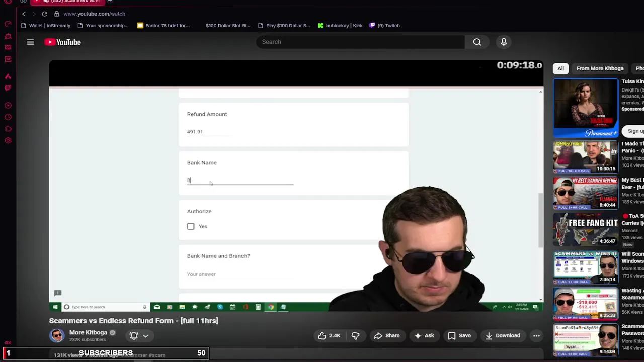Open the 9:14:04 video thumbnail
Viewport: 644px width, 362px height.
click(x=586, y=340)
